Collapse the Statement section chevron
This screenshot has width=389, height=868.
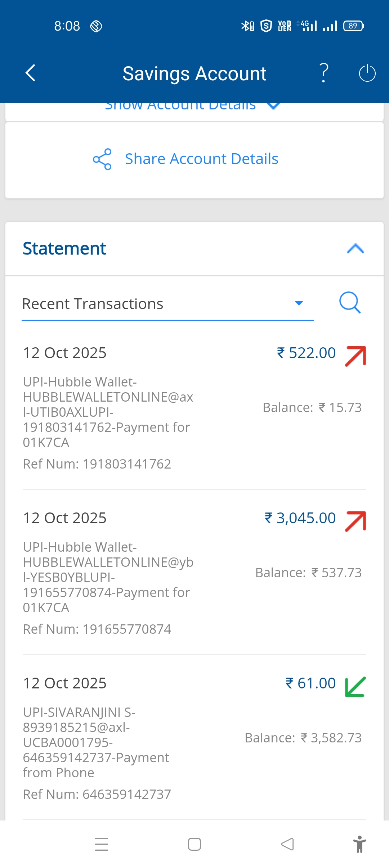[355, 249]
